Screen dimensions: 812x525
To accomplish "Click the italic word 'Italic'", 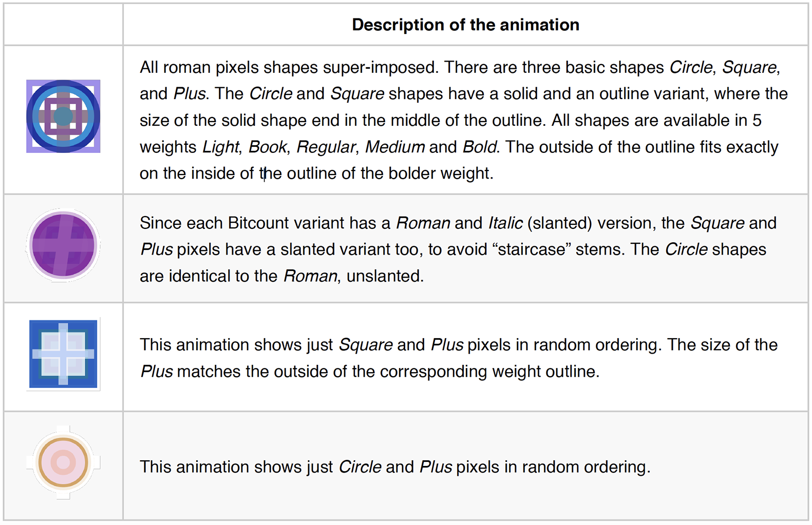I will [x=505, y=223].
